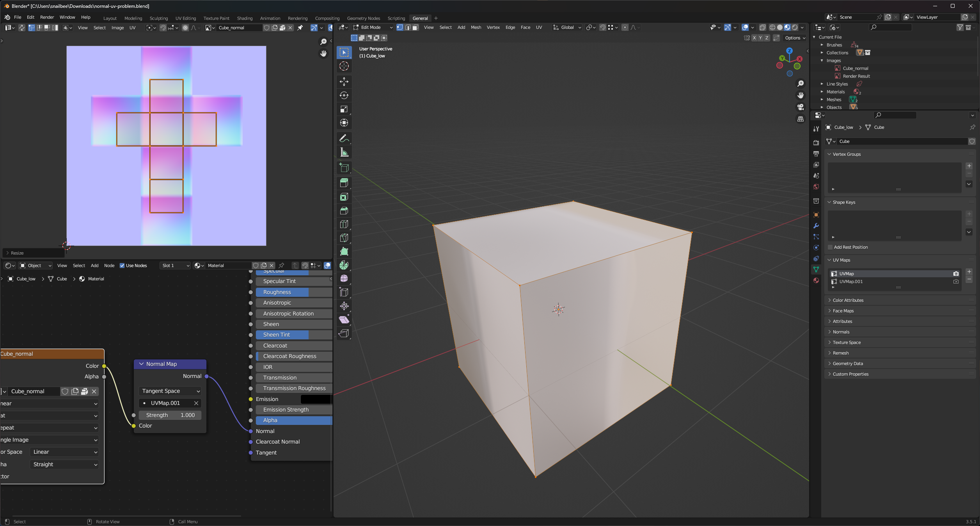Viewport: 980px width, 526px height.
Task: Select the Extrude Region tool
Action: pyautogui.click(x=344, y=183)
